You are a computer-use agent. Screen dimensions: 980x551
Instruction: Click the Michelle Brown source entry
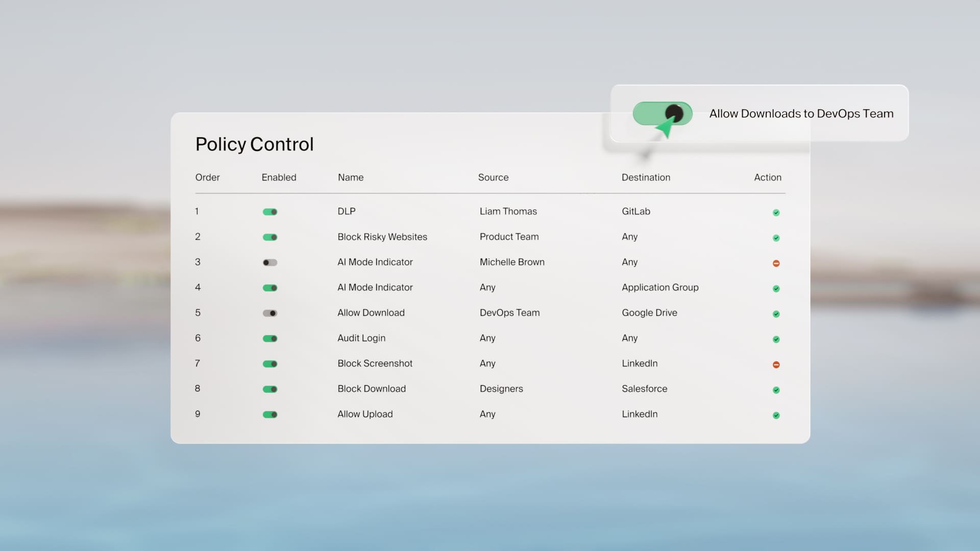pyautogui.click(x=512, y=262)
